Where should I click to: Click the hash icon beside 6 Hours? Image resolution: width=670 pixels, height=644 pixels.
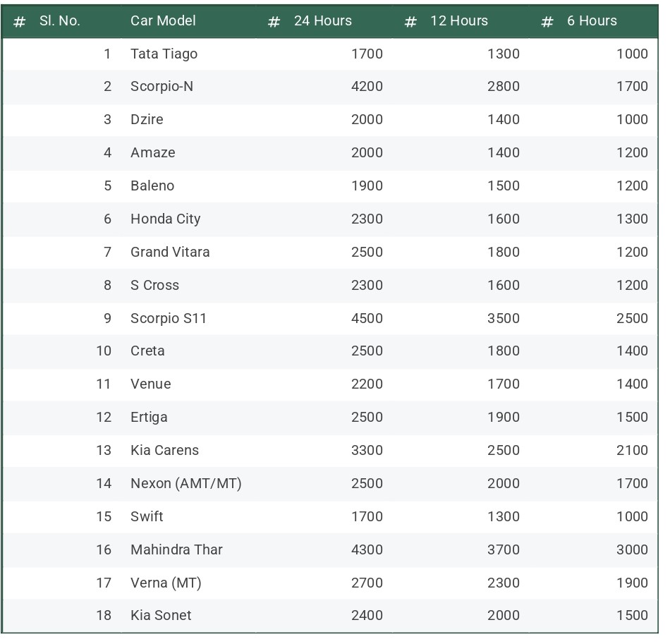point(547,21)
